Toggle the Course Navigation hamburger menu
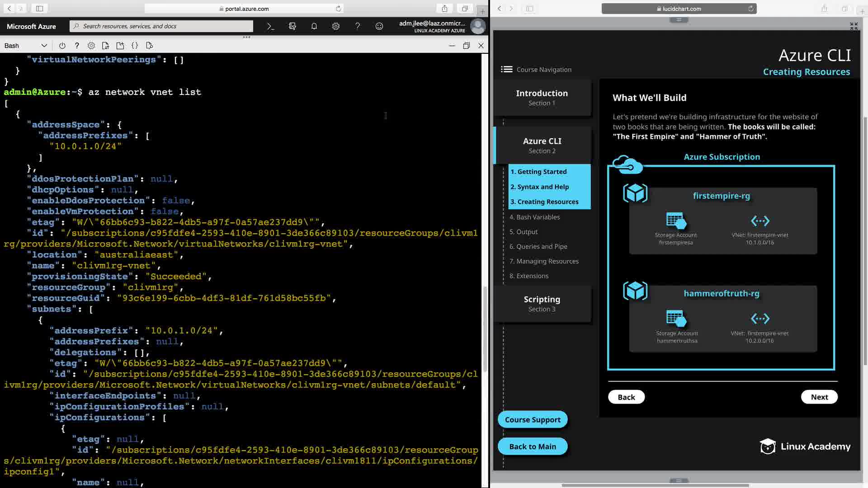The image size is (868, 488). point(506,69)
